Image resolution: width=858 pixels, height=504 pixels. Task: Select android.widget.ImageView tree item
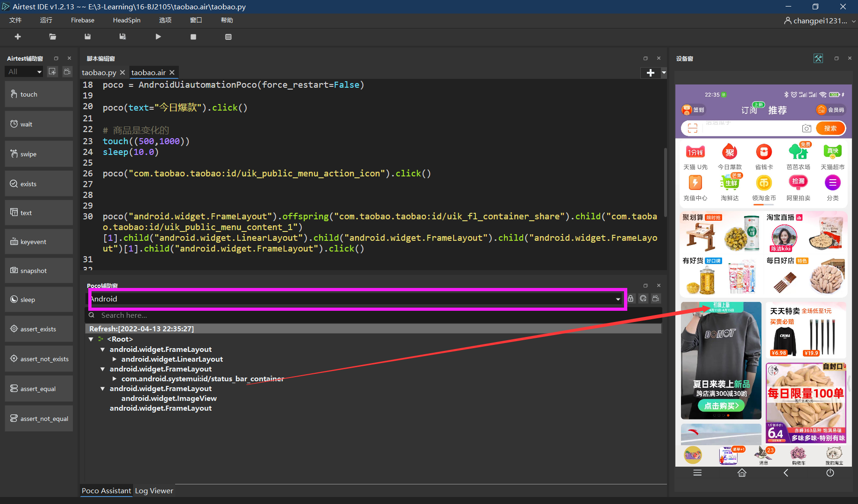169,399
